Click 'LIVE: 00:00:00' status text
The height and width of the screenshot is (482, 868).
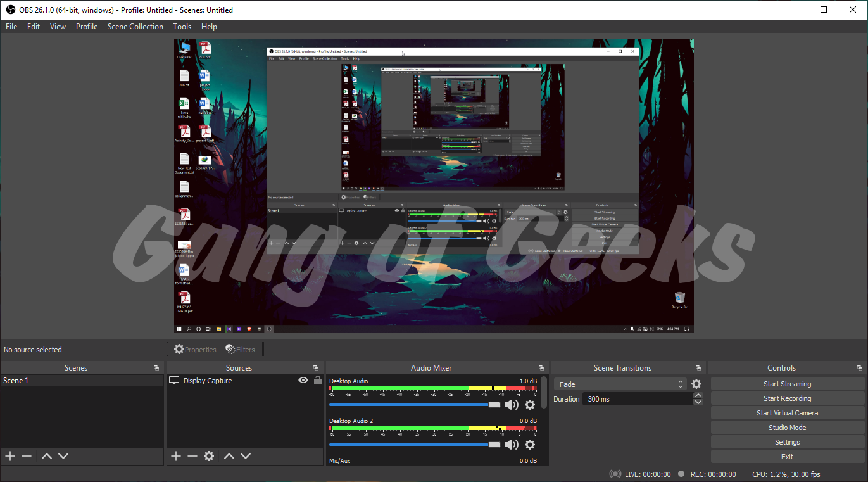tap(648, 474)
